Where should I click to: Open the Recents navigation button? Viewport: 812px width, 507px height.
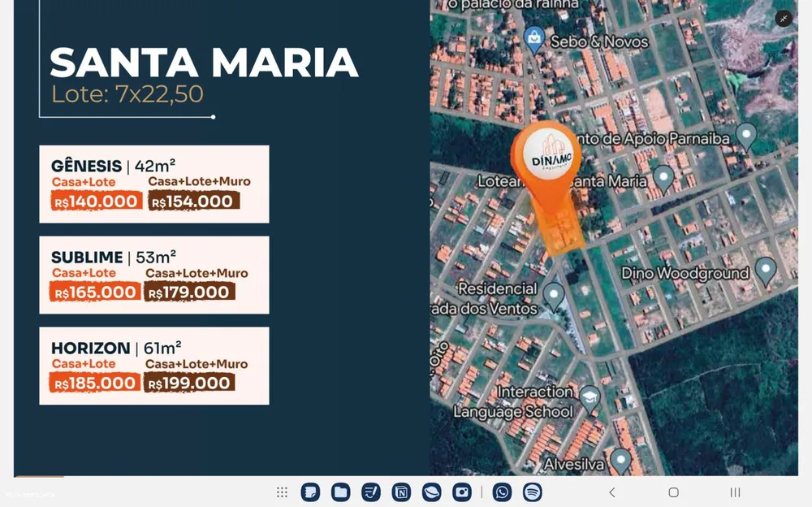pos(735,492)
